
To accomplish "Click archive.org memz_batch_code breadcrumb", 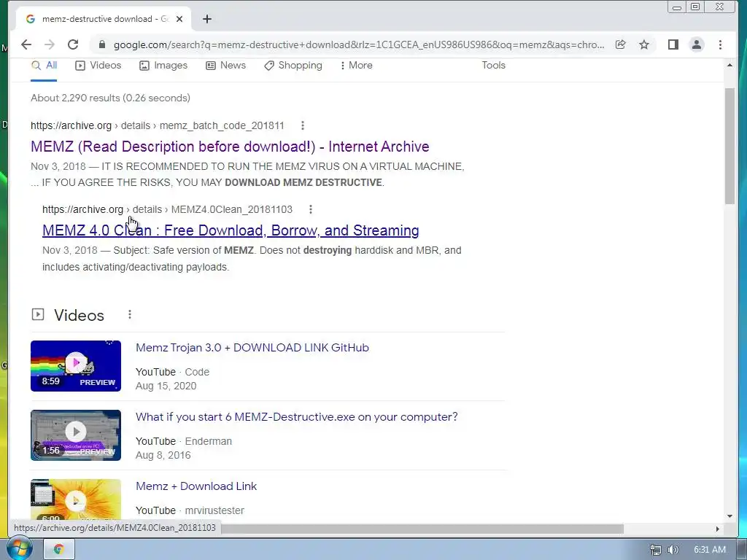I will click(x=158, y=125).
